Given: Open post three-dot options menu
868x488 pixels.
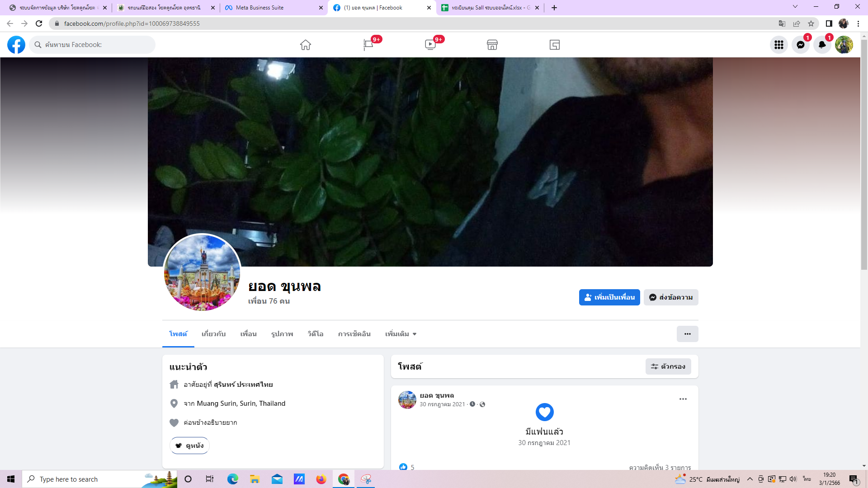Looking at the screenshot, I should [x=683, y=399].
